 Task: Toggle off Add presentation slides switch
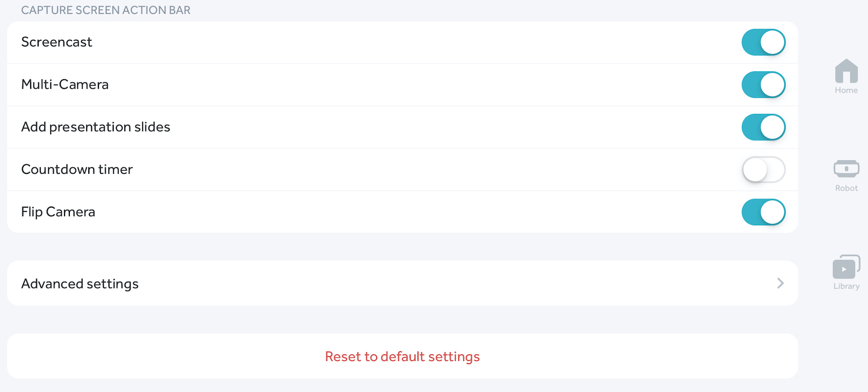pyautogui.click(x=763, y=127)
